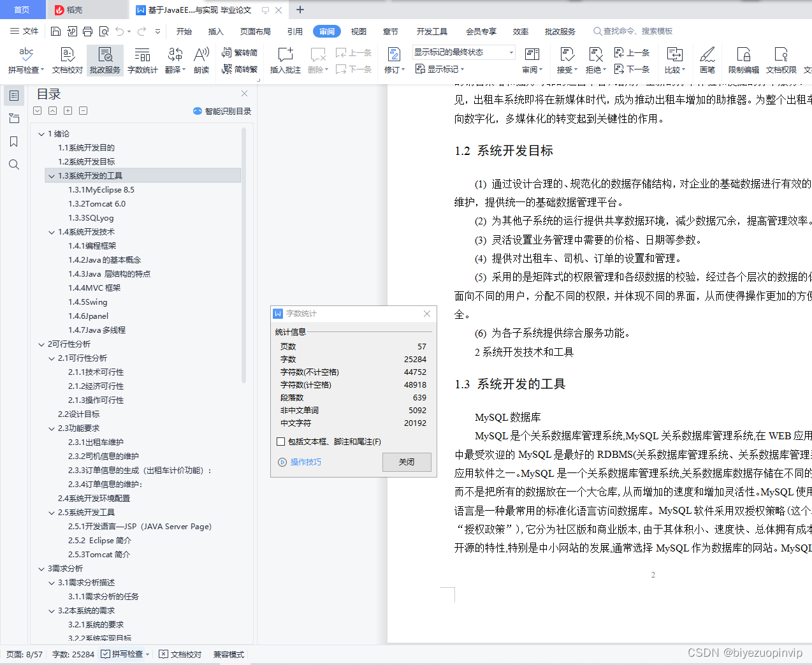Open quick access toolbar customize dropdown arrow
This screenshot has width=812, height=665.
pyautogui.click(x=157, y=31)
